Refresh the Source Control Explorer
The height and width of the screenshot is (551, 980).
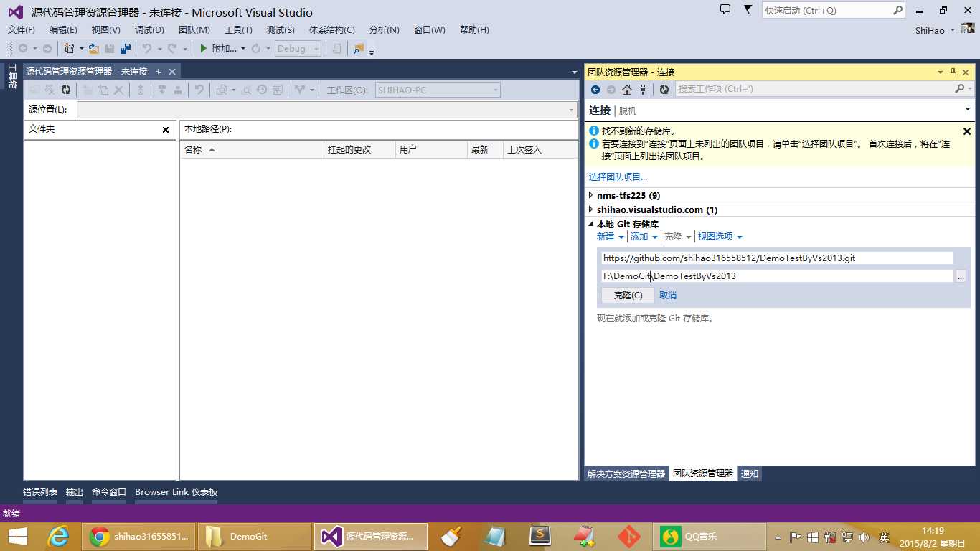[x=66, y=90]
